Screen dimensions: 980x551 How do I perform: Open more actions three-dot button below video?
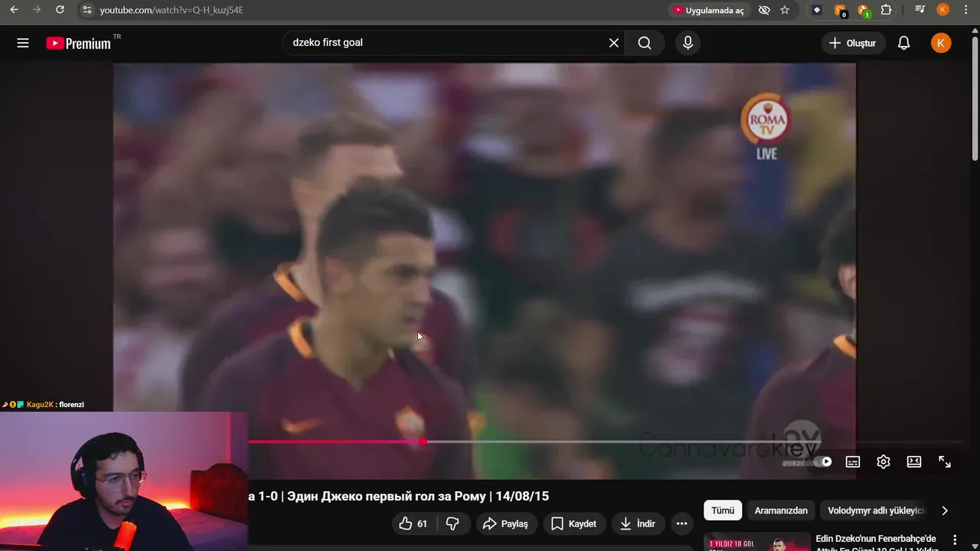coord(681,523)
